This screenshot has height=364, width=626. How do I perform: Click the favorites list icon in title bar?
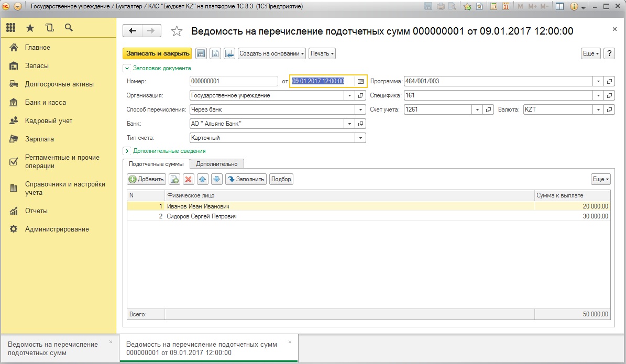click(x=479, y=6)
